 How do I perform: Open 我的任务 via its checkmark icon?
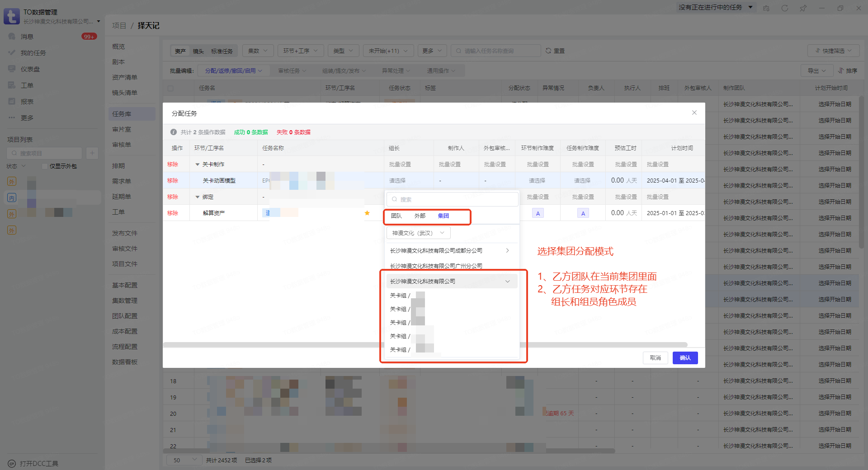(12, 53)
